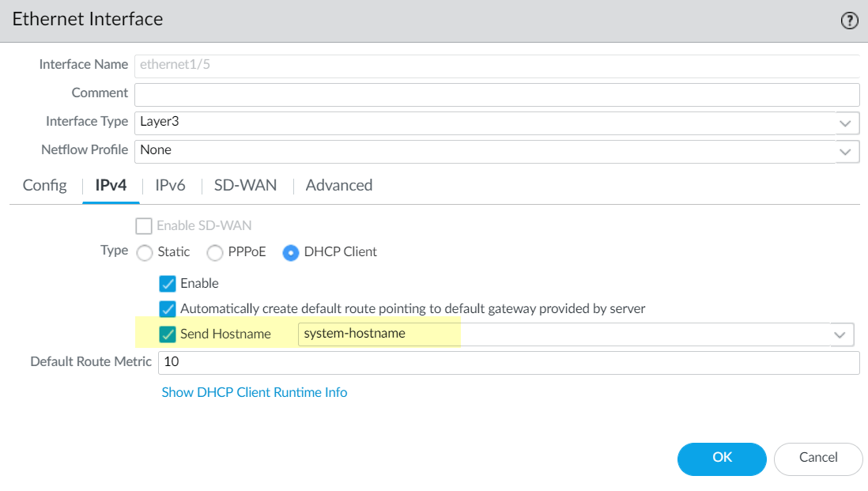Click the Send Hostname dropdown chevron
This screenshot has height=491, width=868.
coord(840,334)
